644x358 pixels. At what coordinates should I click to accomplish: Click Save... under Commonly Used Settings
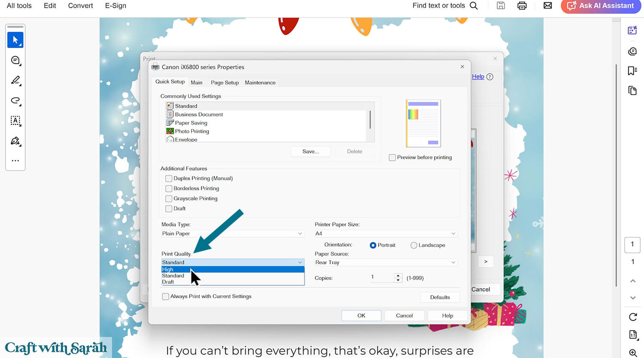(310, 151)
